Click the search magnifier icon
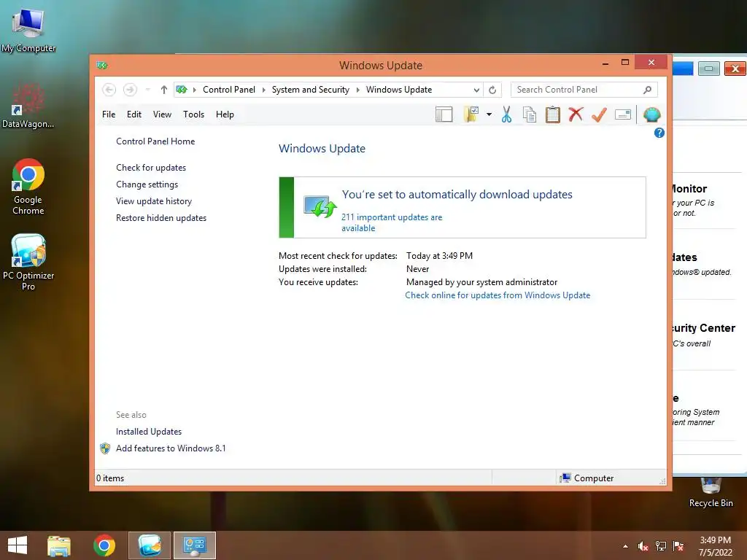The height and width of the screenshot is (560, 747). 647,90
